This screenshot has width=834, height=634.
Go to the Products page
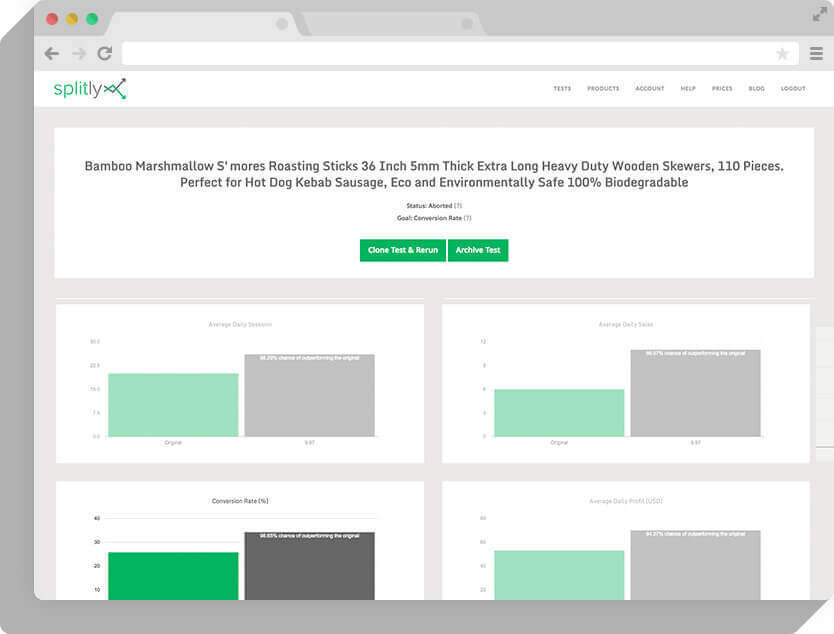(x=603, y=89)
